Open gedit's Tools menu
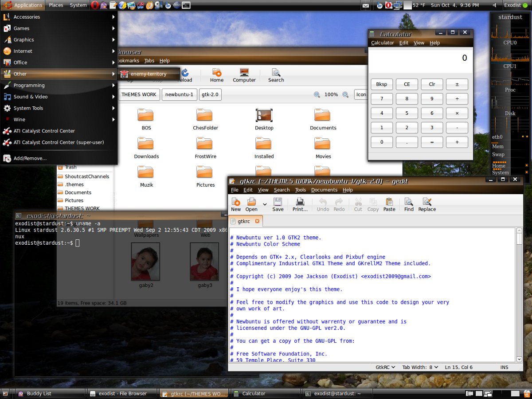 click(x=301, y=190)
